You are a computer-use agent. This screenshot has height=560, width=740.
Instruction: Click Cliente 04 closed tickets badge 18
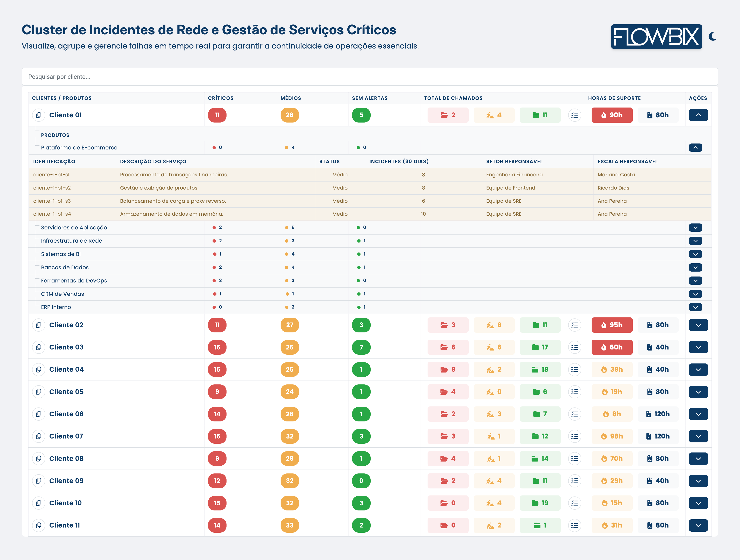(540, 369)
